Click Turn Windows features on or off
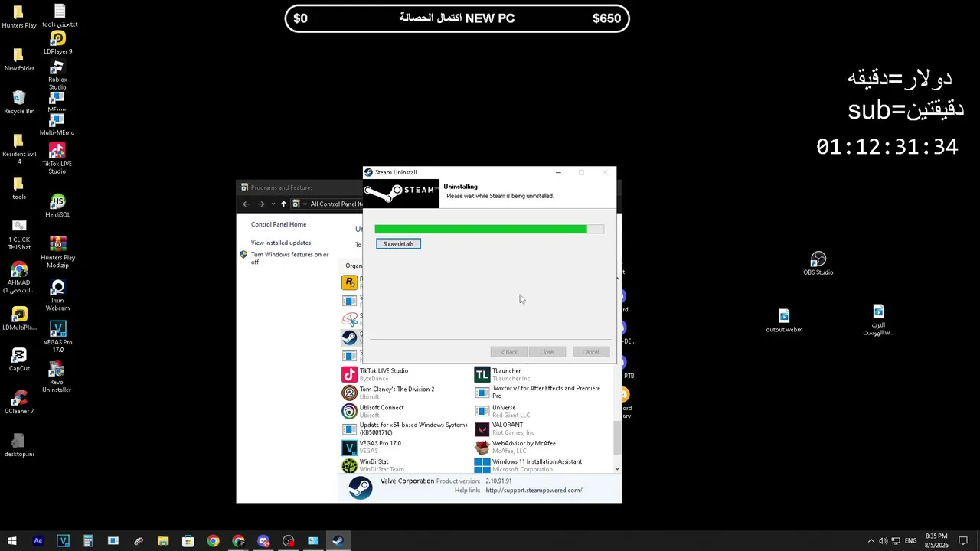This screenshot has width=980, height=551. tap(290, 259)
